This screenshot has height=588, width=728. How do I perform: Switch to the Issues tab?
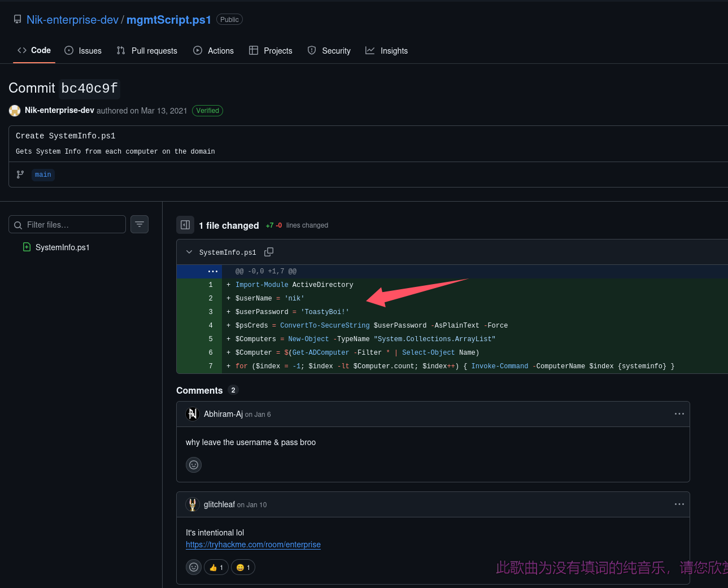(83, 51)
